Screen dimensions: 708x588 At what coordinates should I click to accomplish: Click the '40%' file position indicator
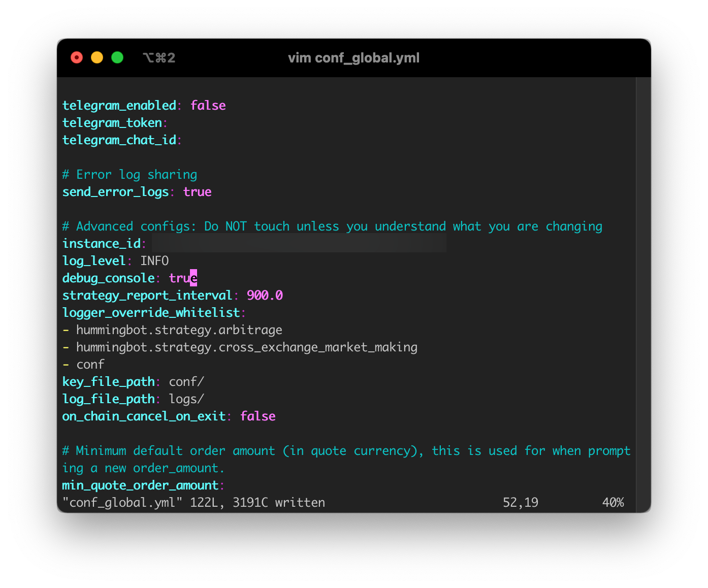coord(613,503)
